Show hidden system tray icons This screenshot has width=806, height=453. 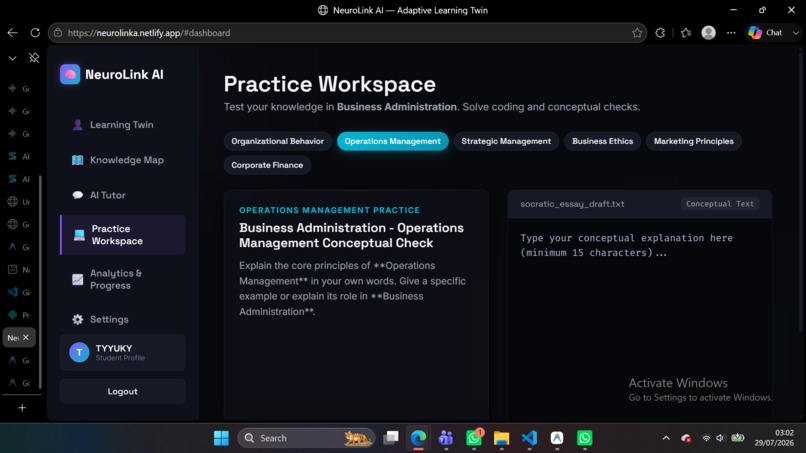coord(666,438)
